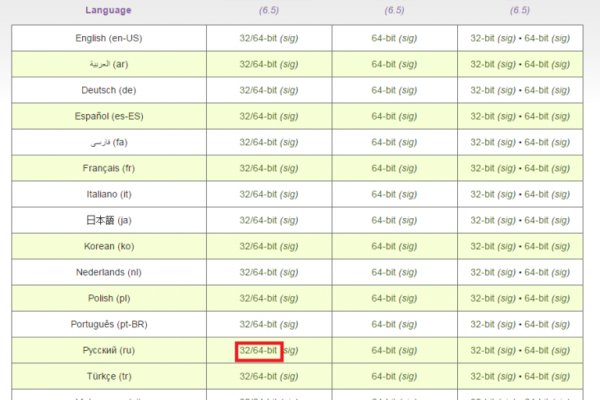
Task: Click the Português (pt-BR) 32/64-bit link
Action: coord(259,324)
